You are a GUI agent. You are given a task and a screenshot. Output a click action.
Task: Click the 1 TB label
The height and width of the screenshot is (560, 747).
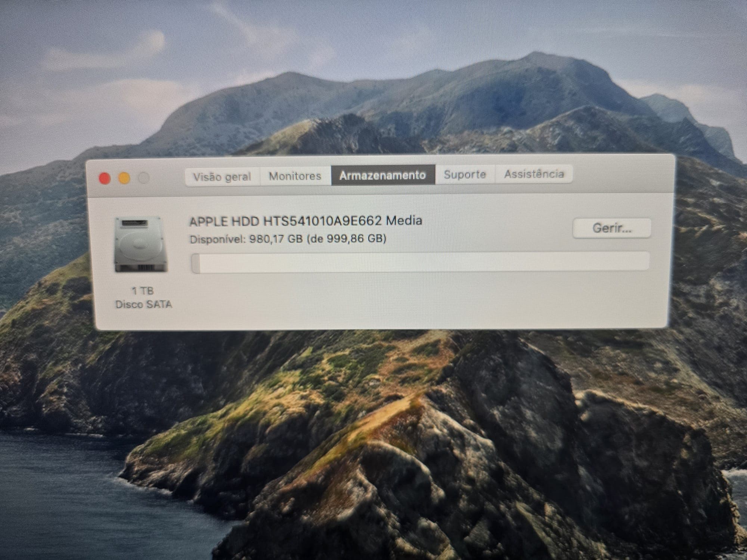pyautogui.click(x=143, y=291)
